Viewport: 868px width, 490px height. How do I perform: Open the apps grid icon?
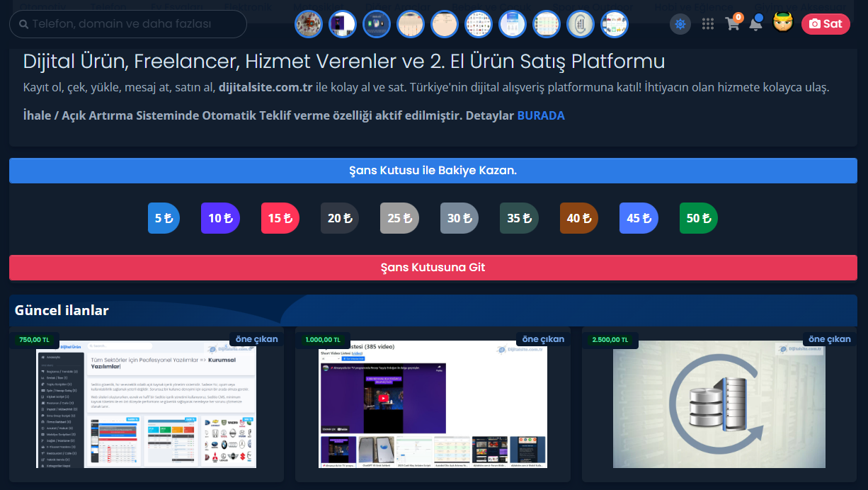tap(707, 23)
